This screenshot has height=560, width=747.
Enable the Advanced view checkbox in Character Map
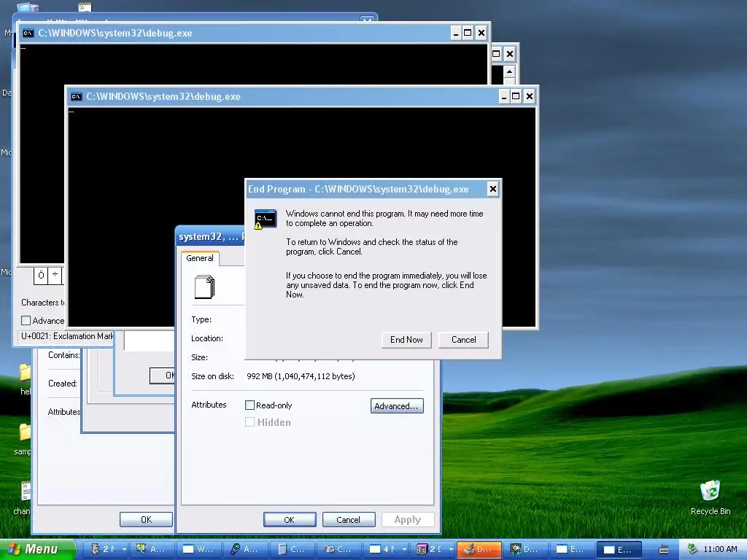26,321
